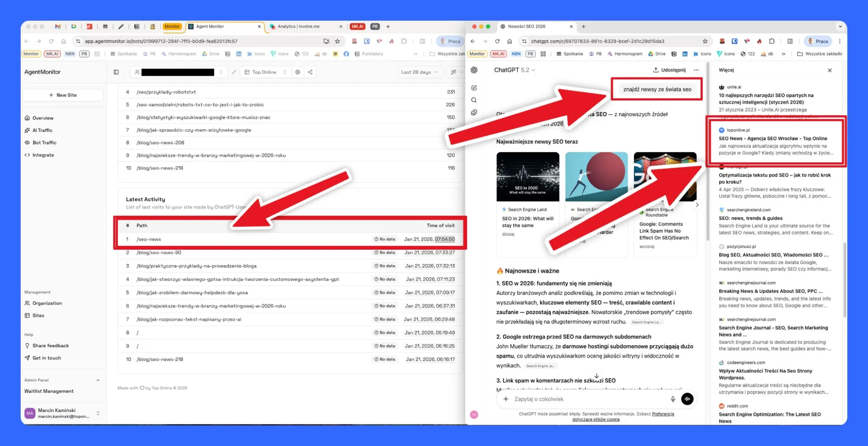The width and height of the screenshot is (868, 446).
Task: Click the Udostępnij share button
Action: tap(669, 70)
